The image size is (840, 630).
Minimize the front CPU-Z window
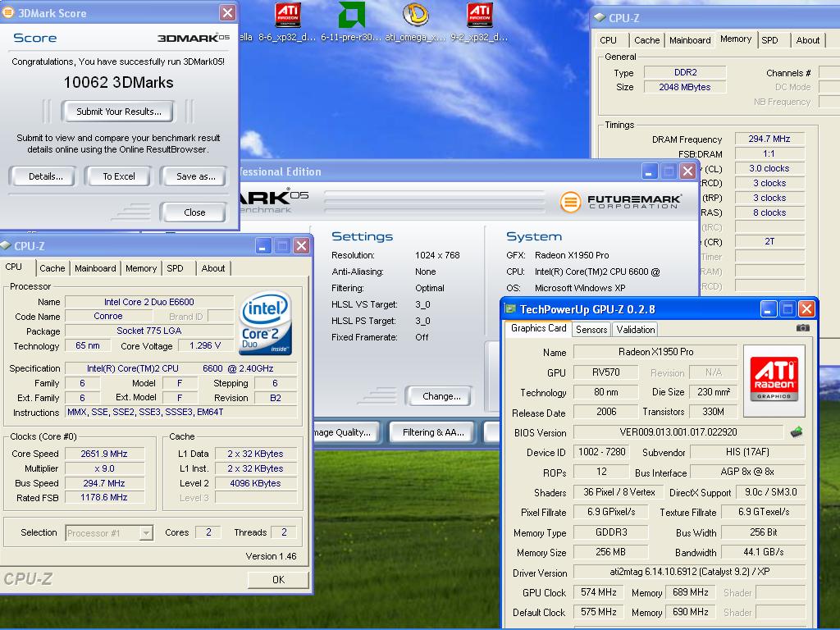tap(263, 246)
